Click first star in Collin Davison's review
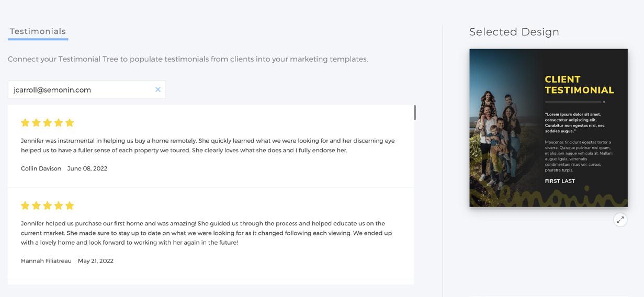This screenshot has height=297, width=644. click(x=25, y=123)
